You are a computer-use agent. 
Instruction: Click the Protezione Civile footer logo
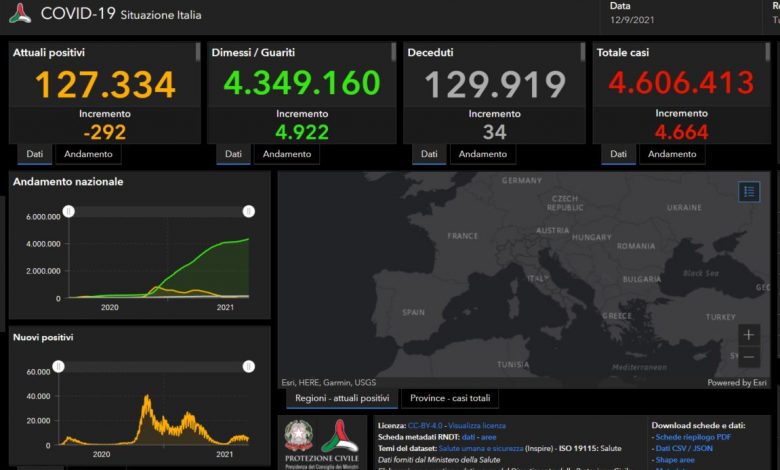(x=340, y=441)
